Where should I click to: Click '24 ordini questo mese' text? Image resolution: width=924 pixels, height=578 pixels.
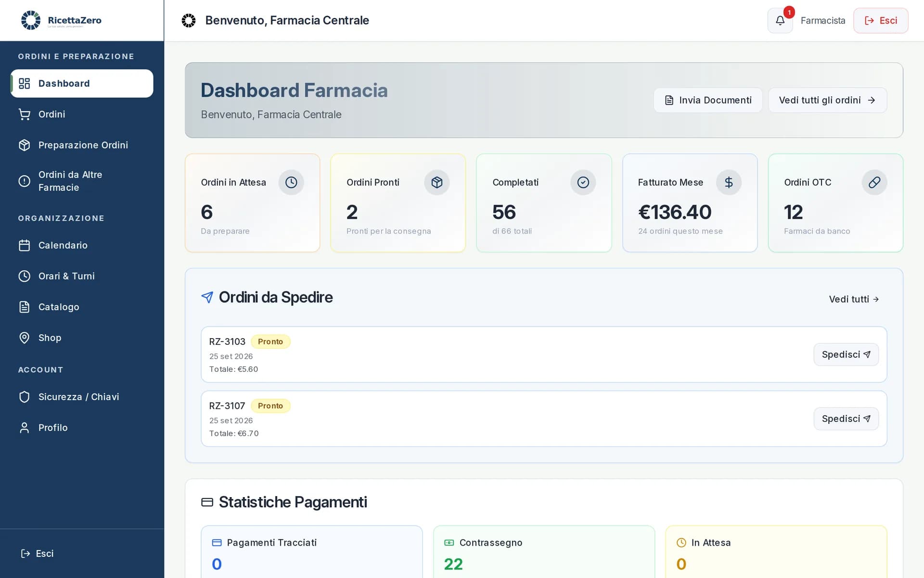680,231
